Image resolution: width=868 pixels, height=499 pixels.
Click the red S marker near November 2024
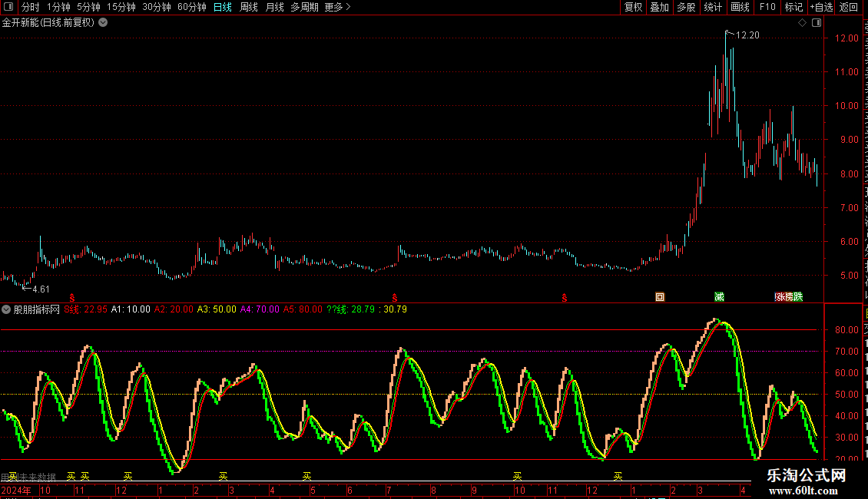coord(565,298)
